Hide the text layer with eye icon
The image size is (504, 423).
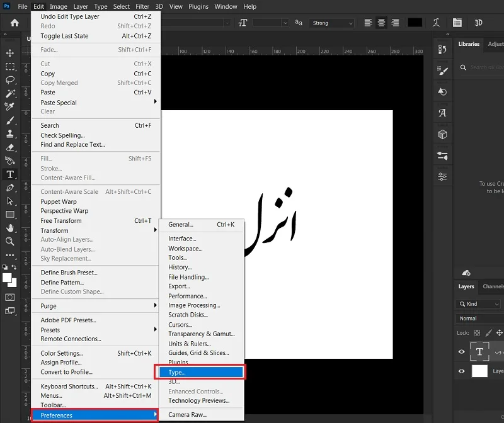click(462, 352)
